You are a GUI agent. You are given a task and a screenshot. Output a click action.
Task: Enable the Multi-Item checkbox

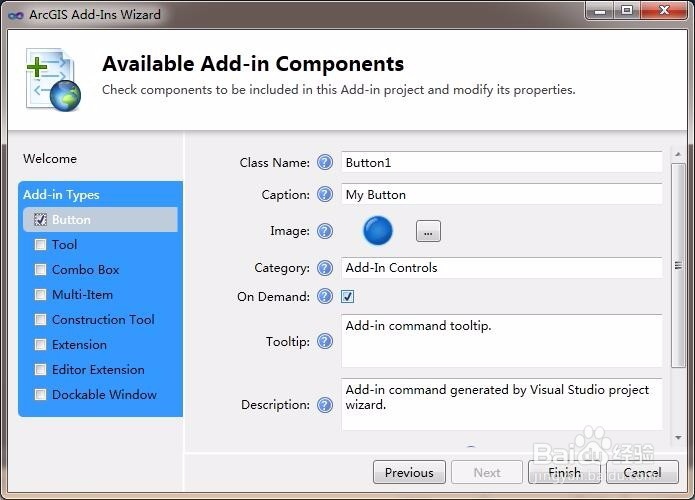(x=40, y=294)
